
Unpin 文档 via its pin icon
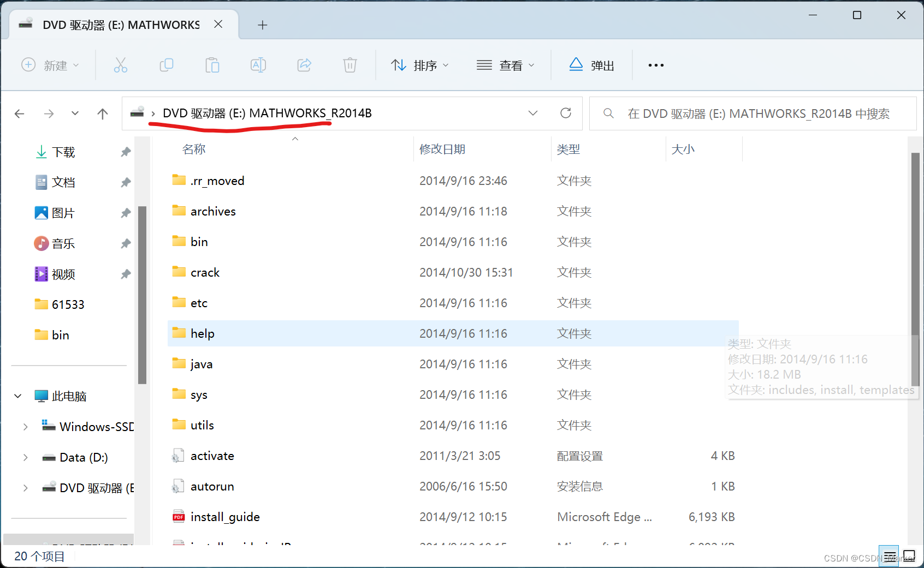pos(126,182)
